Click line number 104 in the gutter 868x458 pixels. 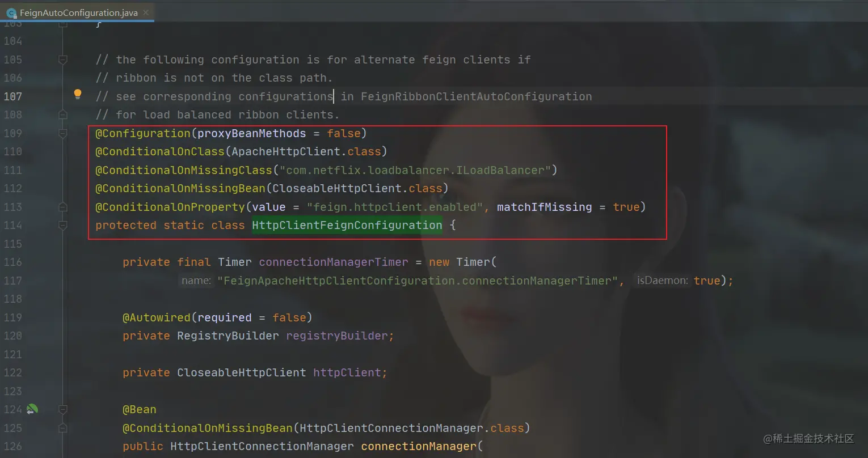[x=12, y=41]
